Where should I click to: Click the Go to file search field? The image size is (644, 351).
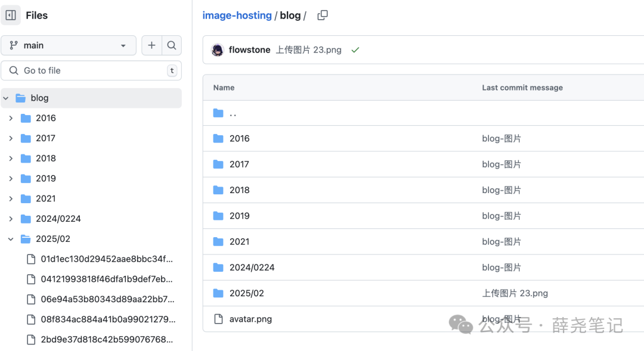(91, 70)
